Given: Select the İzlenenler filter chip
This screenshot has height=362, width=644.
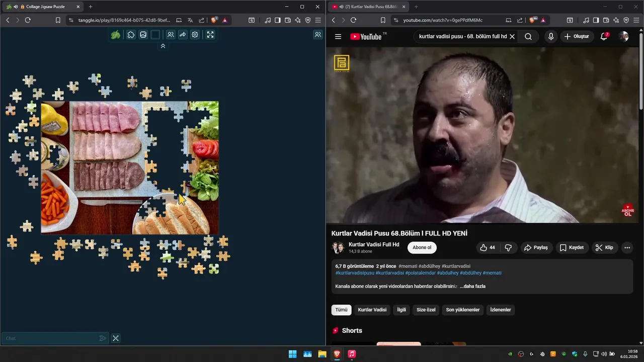Looking at the screenshot, I should click(501, 310).
